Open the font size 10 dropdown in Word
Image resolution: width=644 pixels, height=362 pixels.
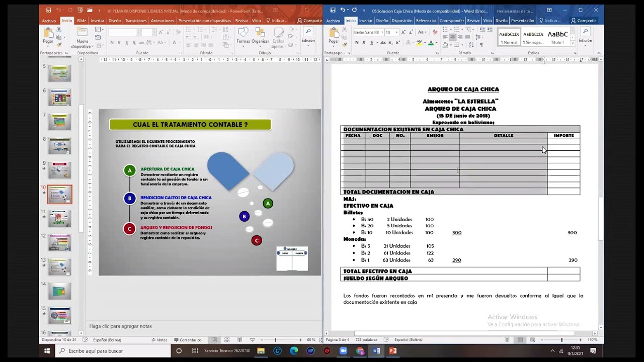coord(396,32)
